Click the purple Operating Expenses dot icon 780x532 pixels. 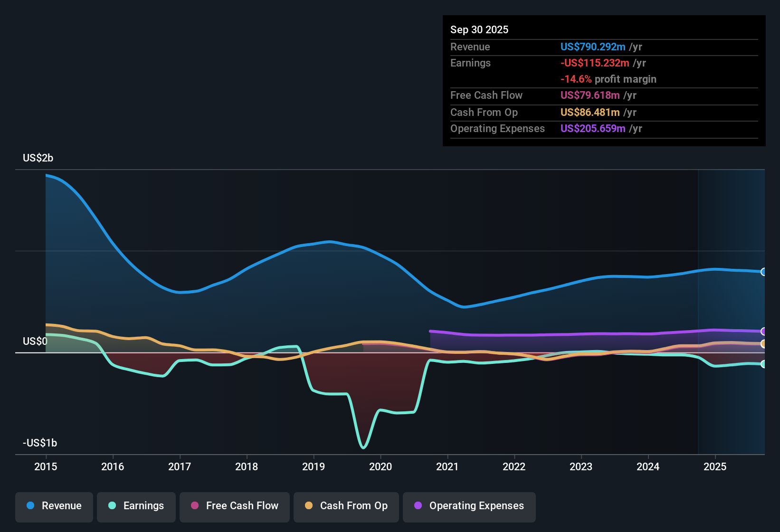[x=418, y=506]
